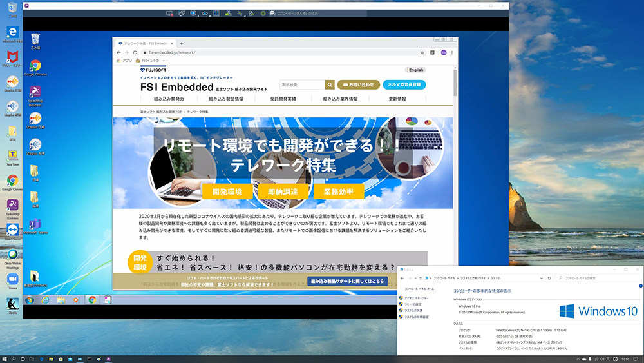
Task: Switch site language with the English button
Action: [x=415, y=70]
